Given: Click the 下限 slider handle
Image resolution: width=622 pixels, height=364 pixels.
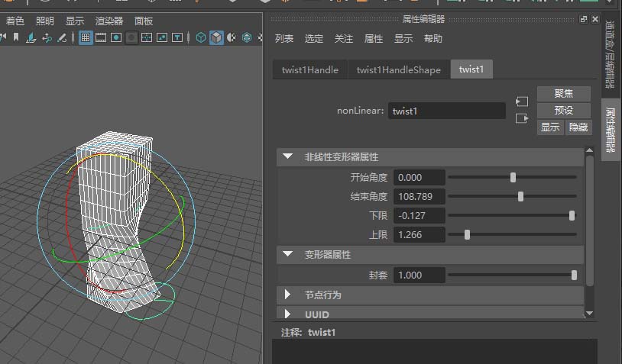Looking at the screenshot, I should pos(572,215).
